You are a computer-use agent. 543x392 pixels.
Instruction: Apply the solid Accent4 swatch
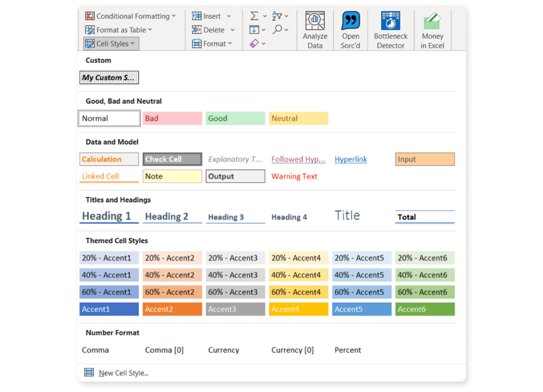click(x=299, y=309)
